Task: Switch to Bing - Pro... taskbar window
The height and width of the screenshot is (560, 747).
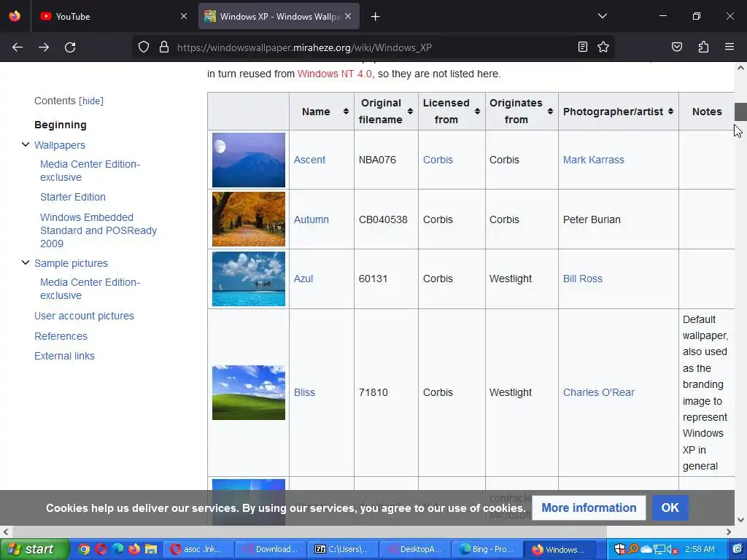Action: click(x=487, y=550)
